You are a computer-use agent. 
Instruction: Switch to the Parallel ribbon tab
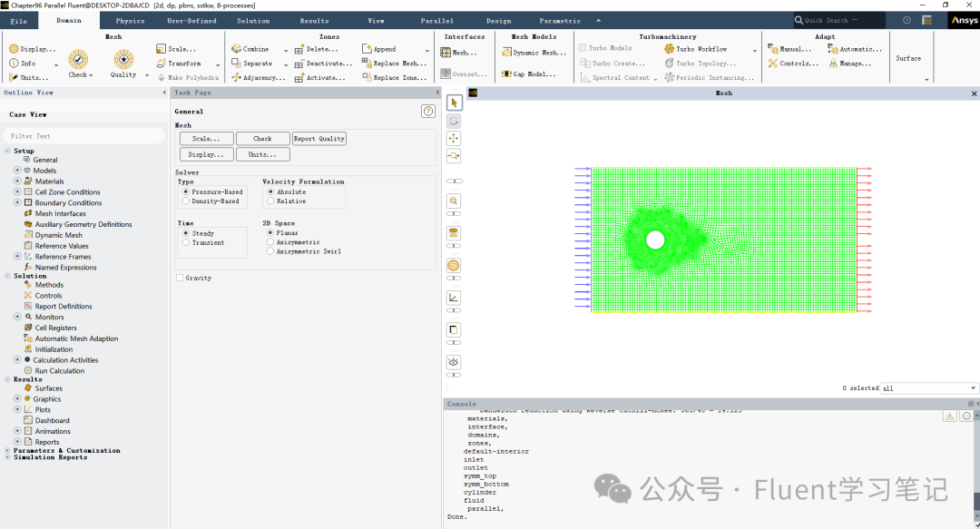click(x=436, y=21)
